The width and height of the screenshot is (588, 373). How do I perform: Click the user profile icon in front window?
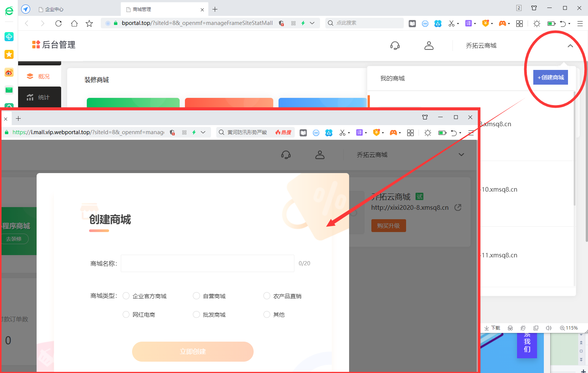320,155
